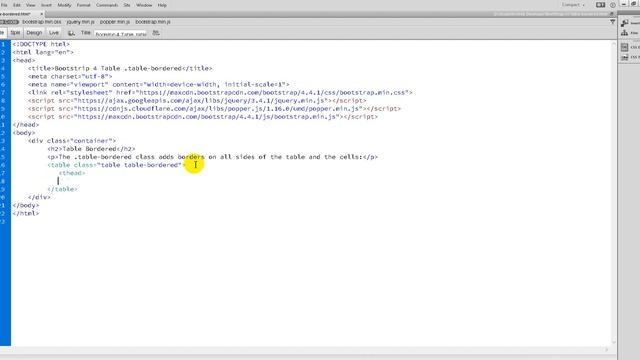Click the title tag line in code
The height and width of the screenshot is (360, 640).
pos(120,68)
